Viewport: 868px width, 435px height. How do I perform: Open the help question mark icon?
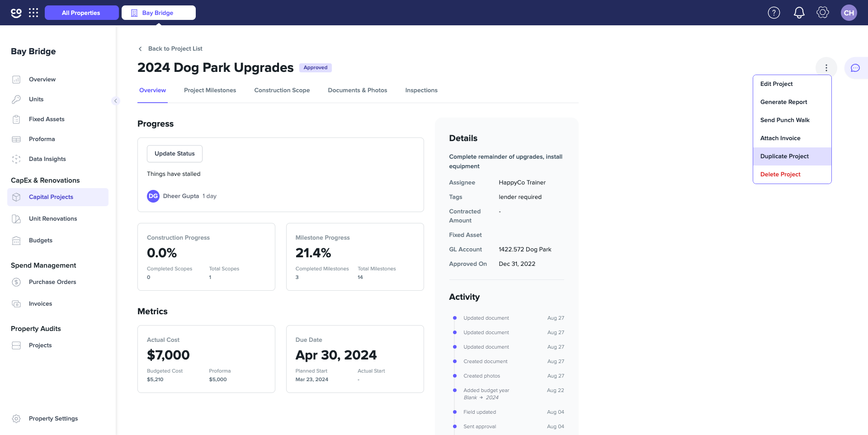tap(774, 13)
